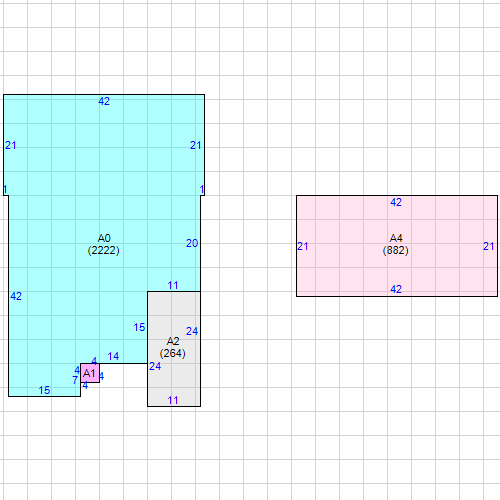This screenshot has height=500, width=500.
Task: Click the "20" dimension on A0's right edge
Action: (x=192, y=243)
